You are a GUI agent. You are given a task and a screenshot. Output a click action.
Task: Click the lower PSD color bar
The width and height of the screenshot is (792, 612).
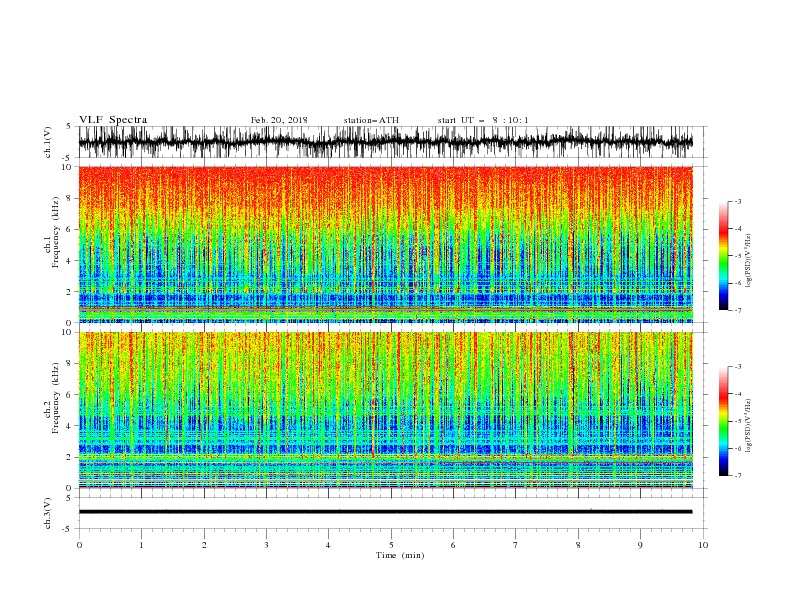pos(723,421)
